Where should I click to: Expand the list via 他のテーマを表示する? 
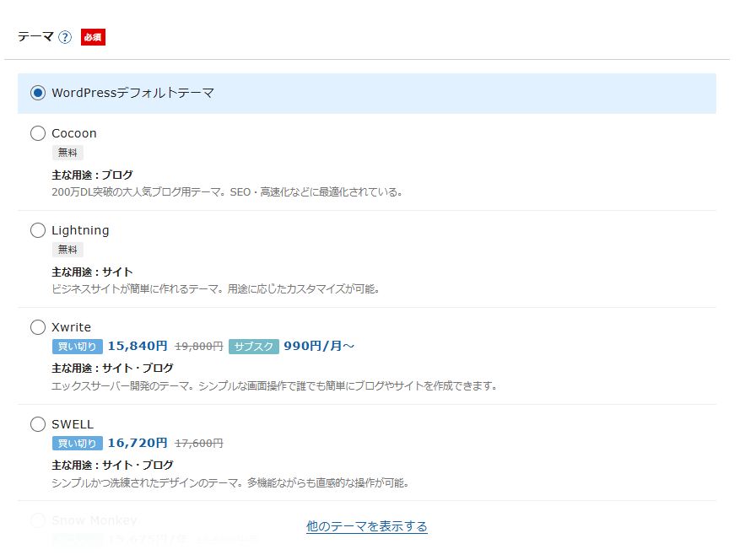click(367, 526)
